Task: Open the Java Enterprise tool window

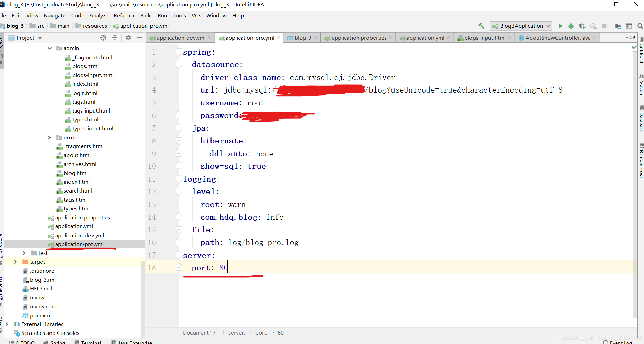Action: coord(132,342)
